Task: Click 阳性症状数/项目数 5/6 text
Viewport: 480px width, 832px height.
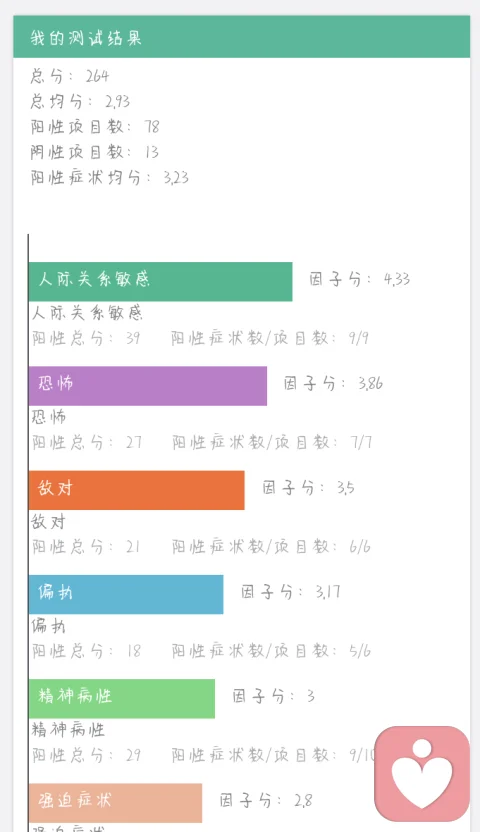Action: pyautogui.click(x=271, y=651)
